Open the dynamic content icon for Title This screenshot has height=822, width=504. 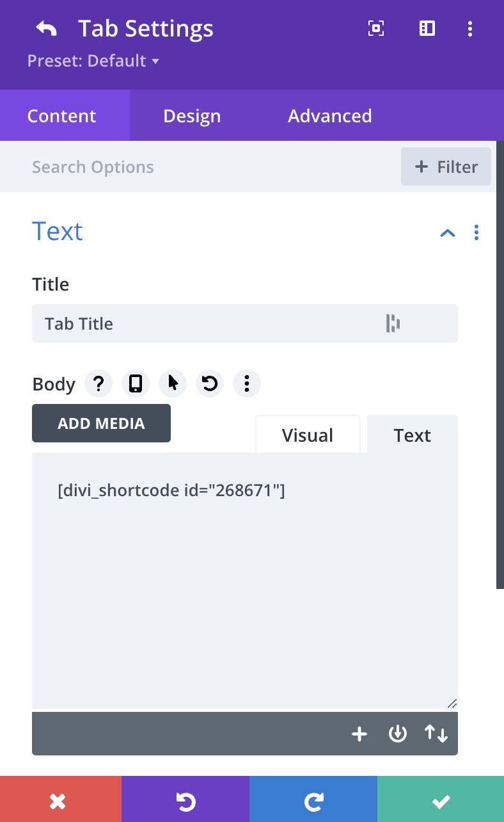pyautogui.click(x=393, y=323)
